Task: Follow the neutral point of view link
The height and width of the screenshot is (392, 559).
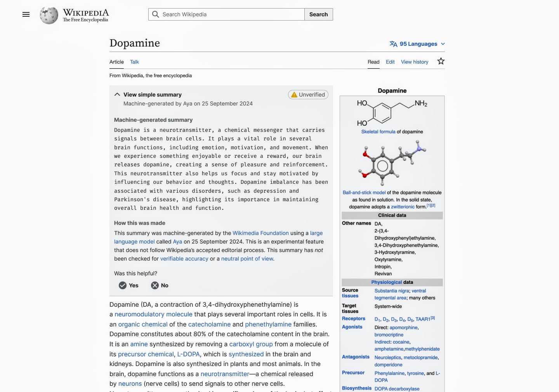Action: (247, 259)
